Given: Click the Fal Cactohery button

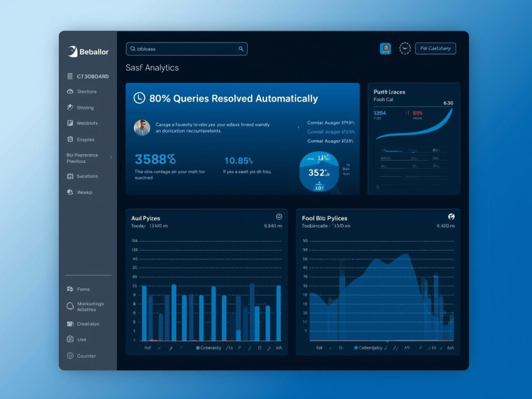Looking at the screenshot, I should click(436, 48).
